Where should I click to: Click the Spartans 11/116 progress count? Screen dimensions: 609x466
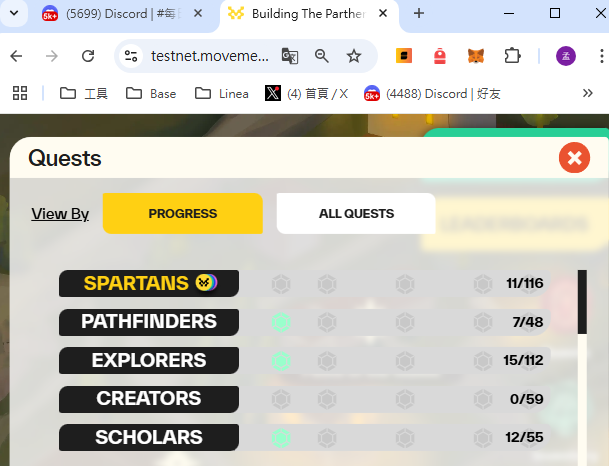[525, 283]
